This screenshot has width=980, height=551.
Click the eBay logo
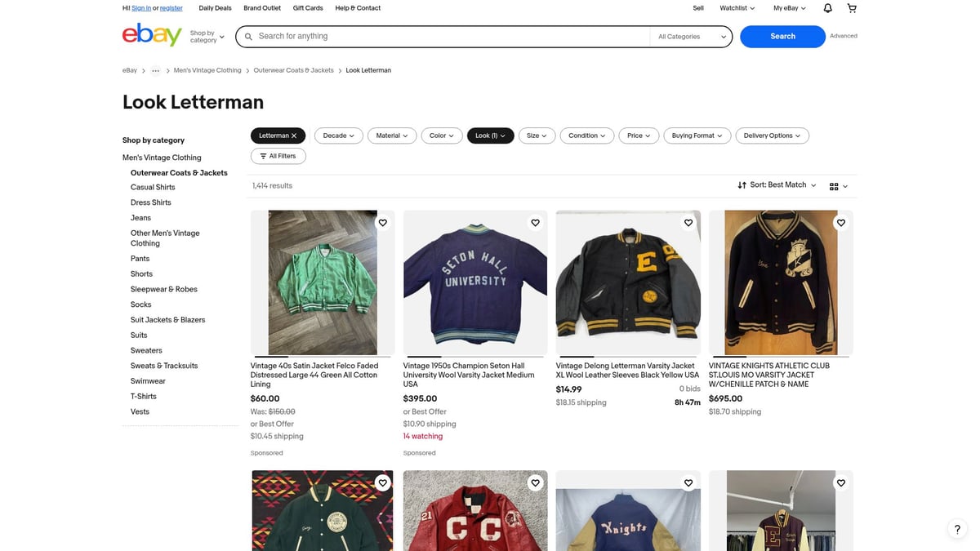pos(152,36)
